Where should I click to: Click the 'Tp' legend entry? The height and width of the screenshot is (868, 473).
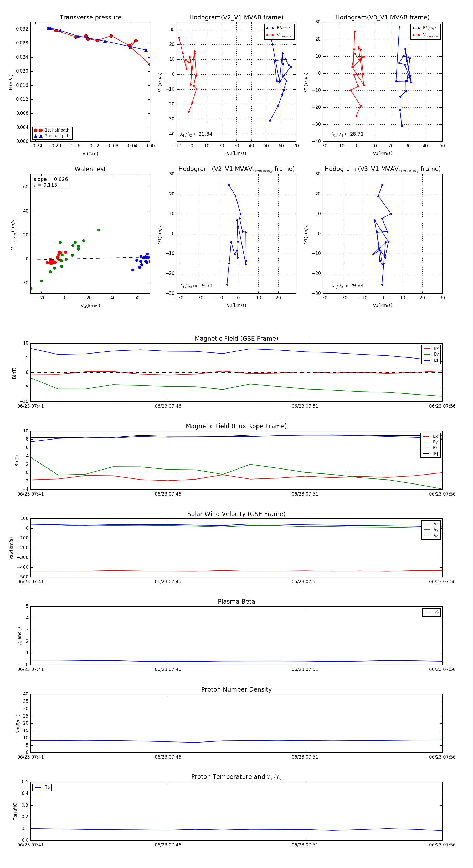pos(42,788)
